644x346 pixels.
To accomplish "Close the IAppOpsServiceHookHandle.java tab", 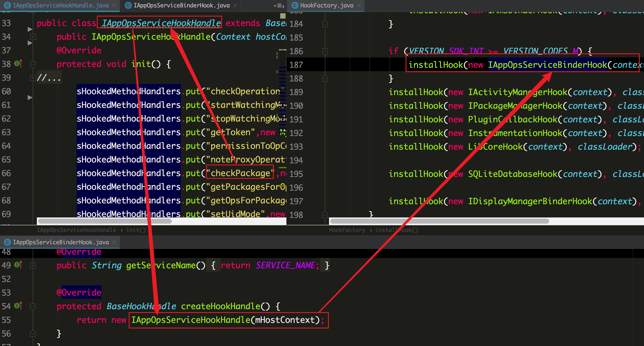I will click(x=114, y=5).
